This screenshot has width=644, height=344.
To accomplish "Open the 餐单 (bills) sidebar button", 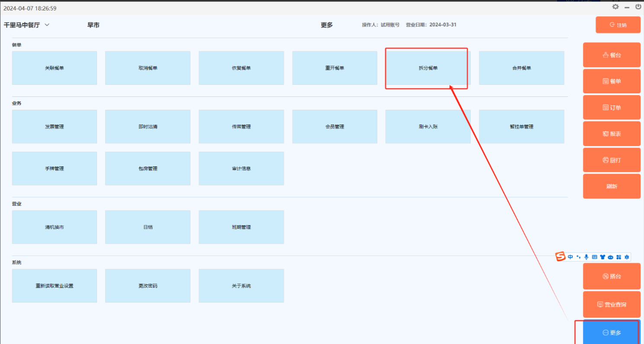I will (612, 81).
